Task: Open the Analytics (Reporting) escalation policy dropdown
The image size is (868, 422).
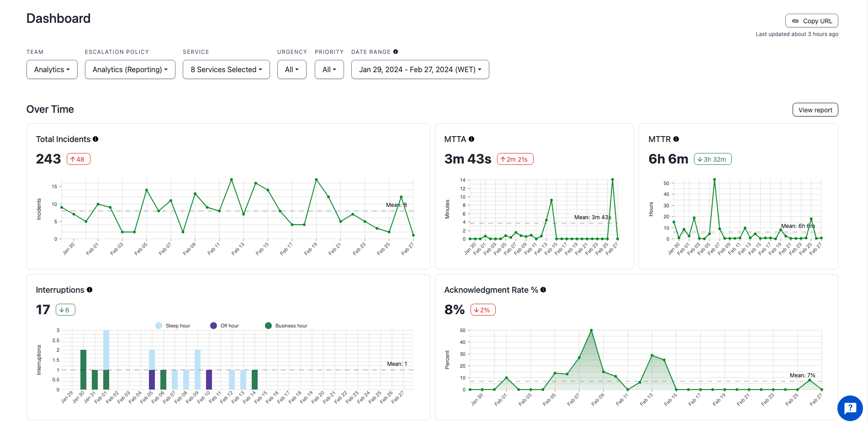Action: tap(130, 69)
